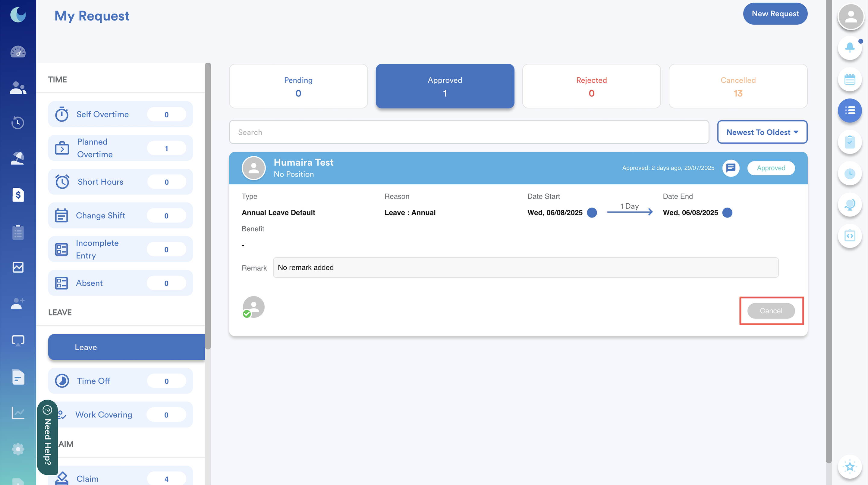Open the notification bell icon
Viewport: 868px width, 485px height.
click(850, 48)
